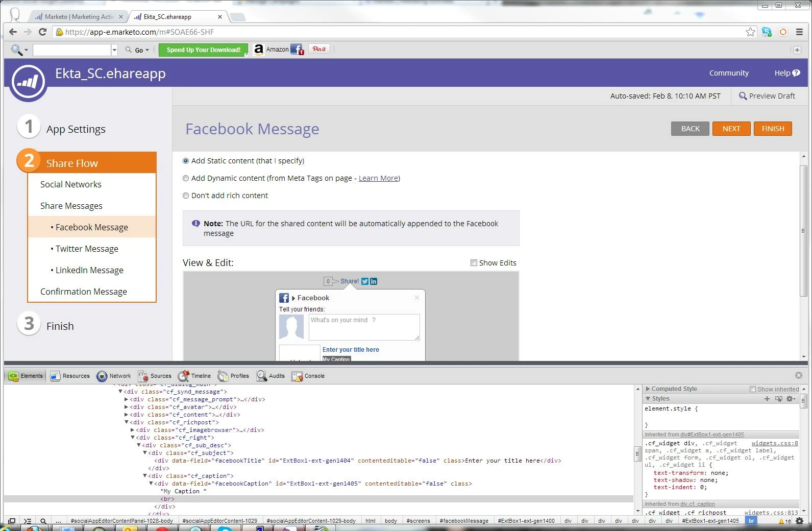
Task: Open the Sources panel in DevTools
Action: tap(155, 376)
